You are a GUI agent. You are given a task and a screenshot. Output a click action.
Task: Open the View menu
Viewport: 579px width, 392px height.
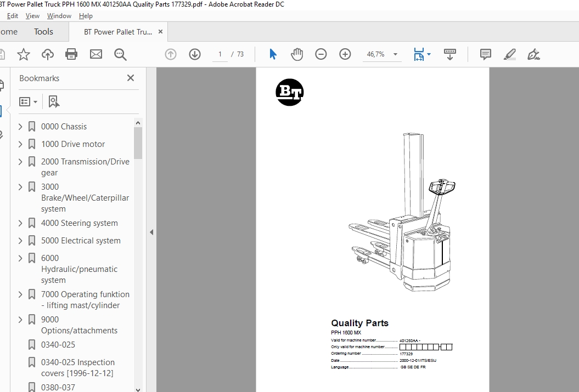click(32, 16)
